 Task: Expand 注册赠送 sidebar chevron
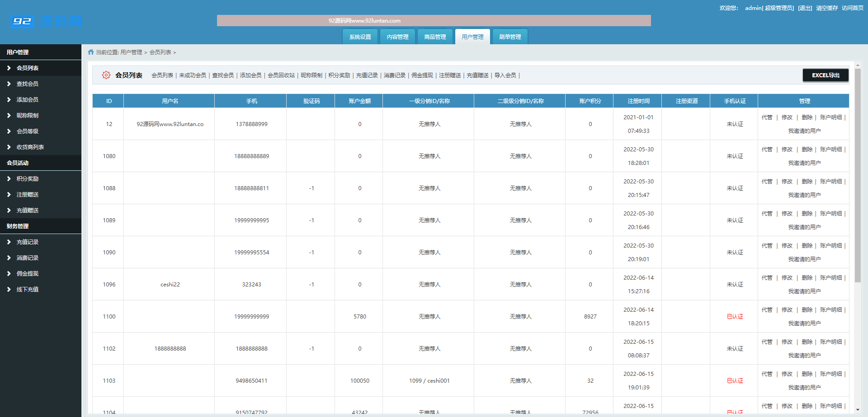[9, 194]
